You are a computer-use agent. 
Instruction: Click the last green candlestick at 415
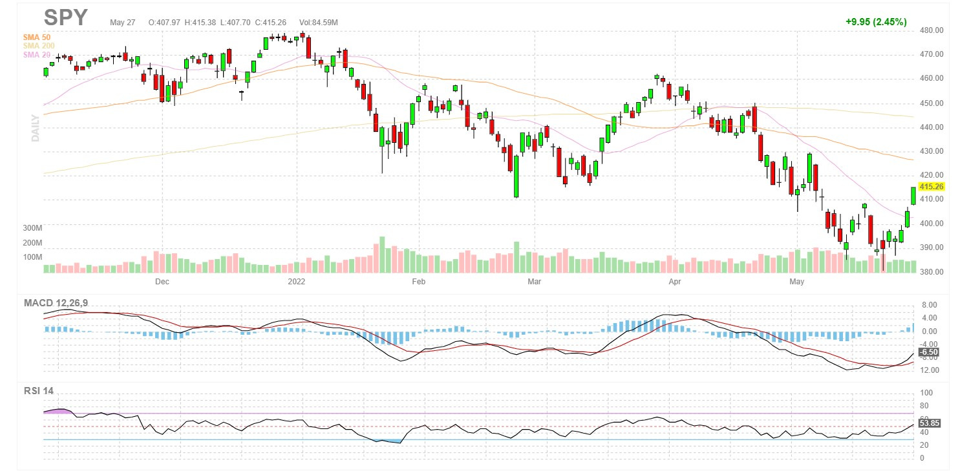[x=913, y=196]
